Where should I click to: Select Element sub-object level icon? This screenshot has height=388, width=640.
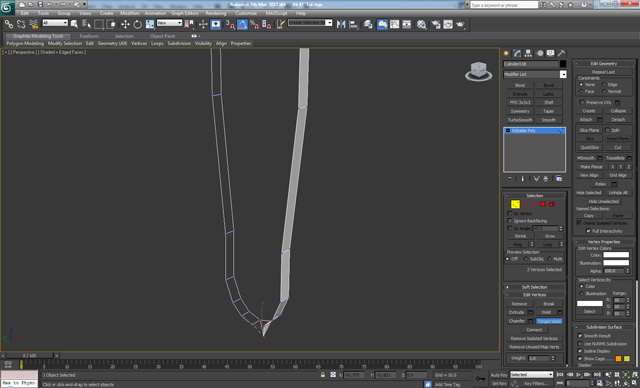[552, 204]
